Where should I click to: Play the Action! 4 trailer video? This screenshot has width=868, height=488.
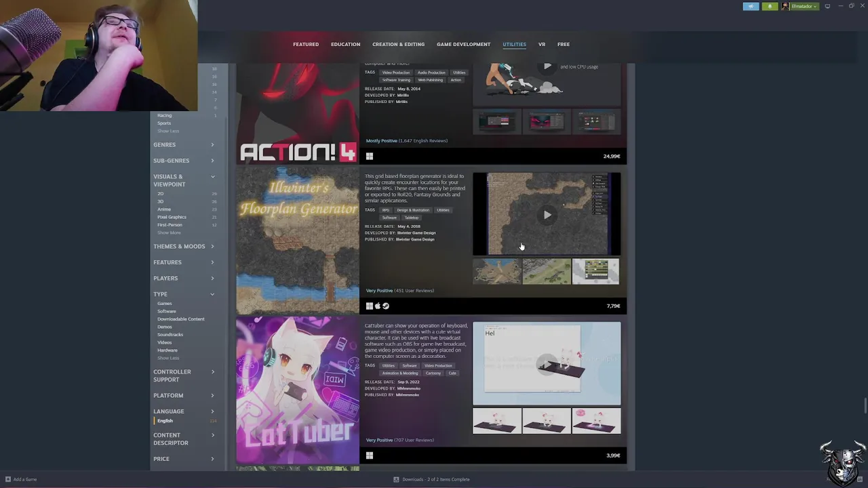(x=547, y=66)
